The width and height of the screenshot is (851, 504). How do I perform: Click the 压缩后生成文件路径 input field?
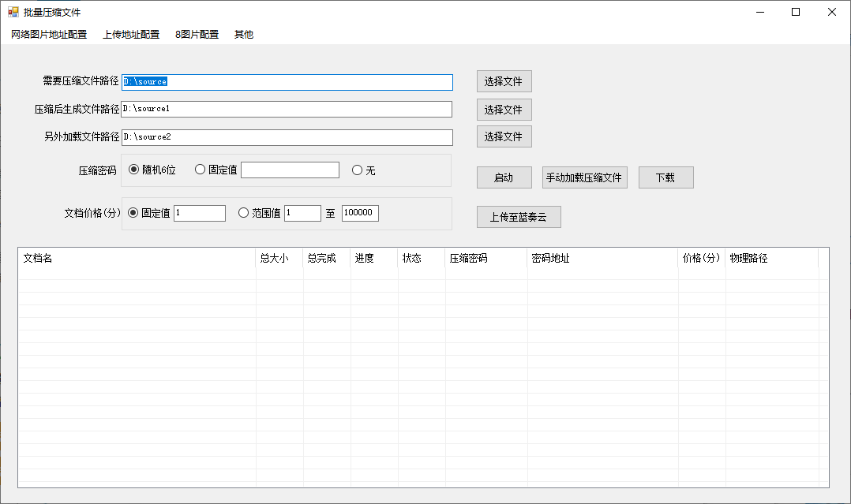pos(287,109)
